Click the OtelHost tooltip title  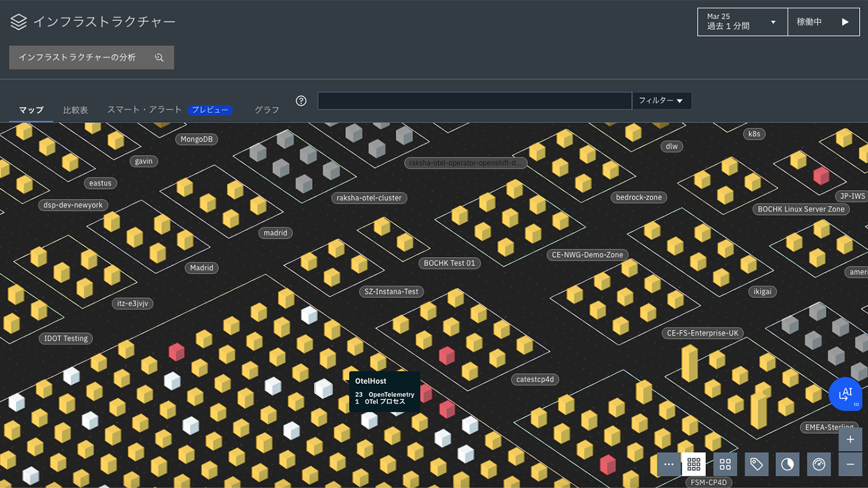coord(371,381)
